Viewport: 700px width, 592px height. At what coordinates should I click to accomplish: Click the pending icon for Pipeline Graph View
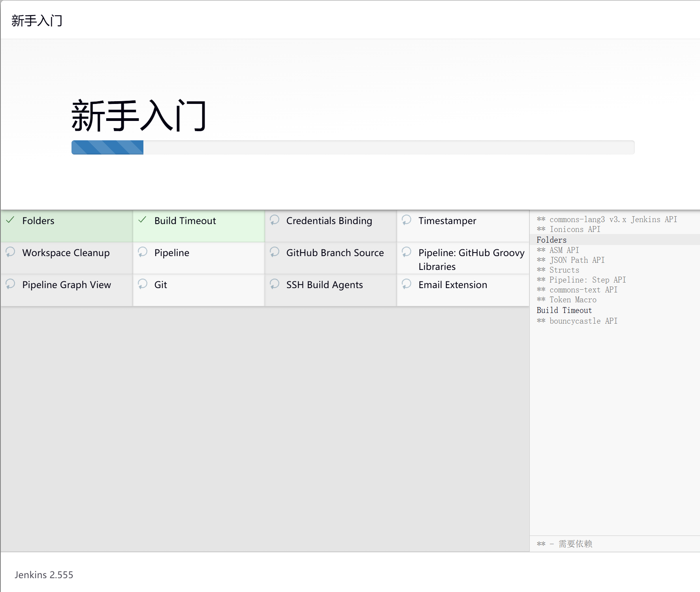click(11, 284)
